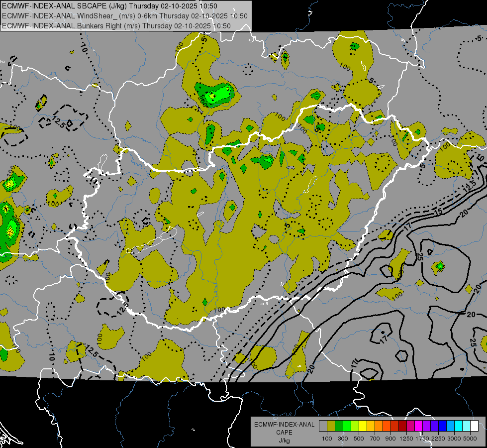Click the 1250 label under the colorbar
The height and width of the screenshot is (448, 487).
[407, 439]
